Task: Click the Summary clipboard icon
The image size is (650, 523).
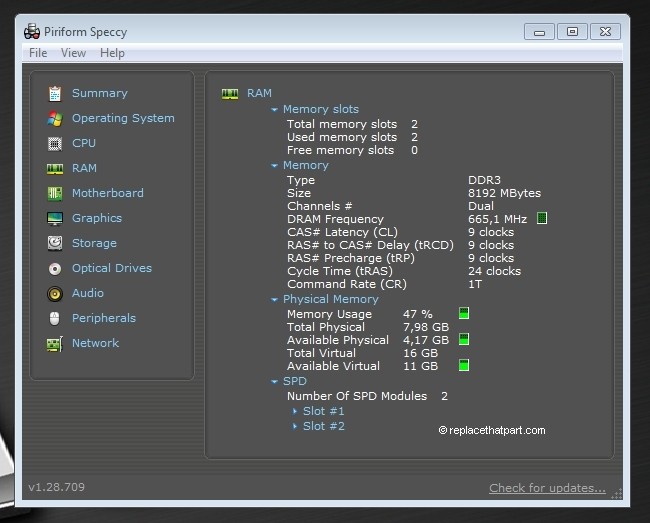Action: click(55, 94)
